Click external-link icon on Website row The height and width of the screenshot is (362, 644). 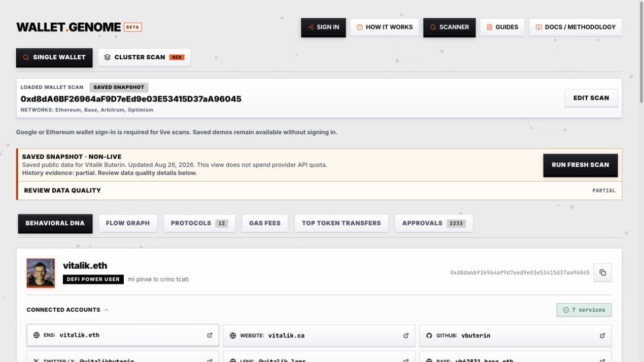click(x=406, y=335)
